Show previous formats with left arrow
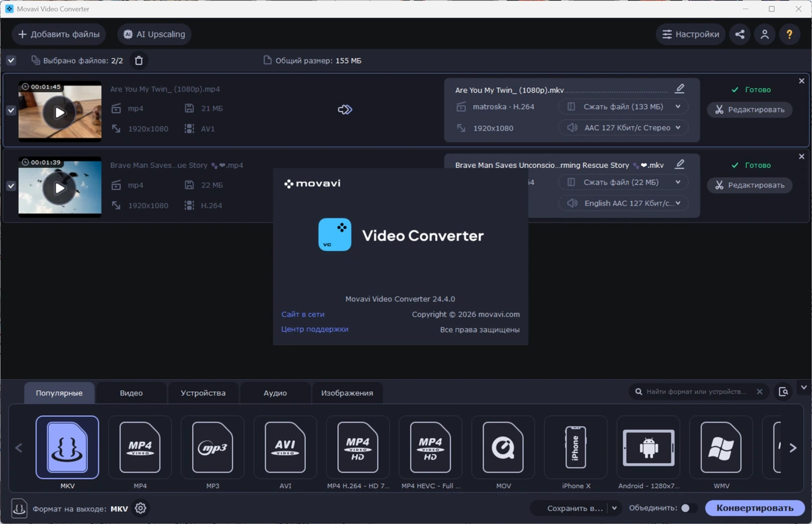The width and height of the screenshot is (812, 524). (x=19, y=447)
